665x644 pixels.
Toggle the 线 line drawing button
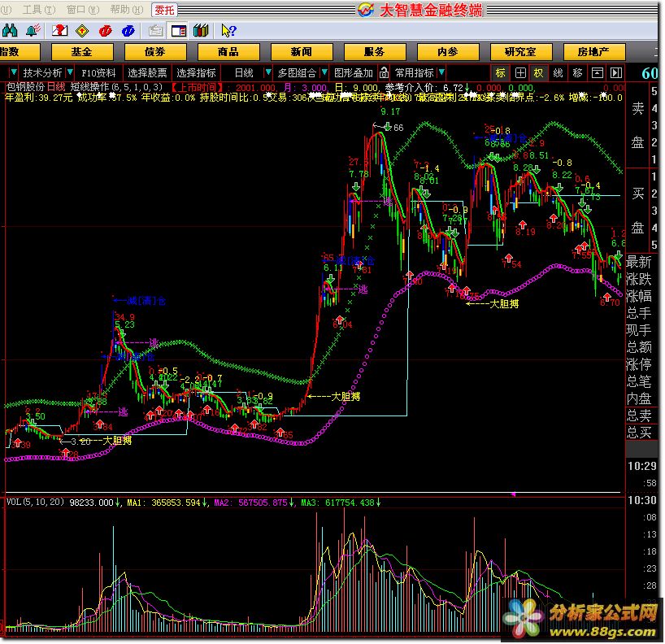pos(559,73)
